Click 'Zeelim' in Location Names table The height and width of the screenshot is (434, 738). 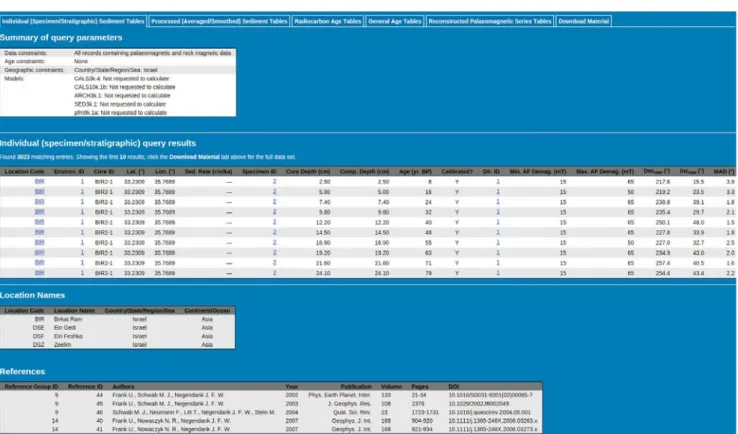coord(62,345)
